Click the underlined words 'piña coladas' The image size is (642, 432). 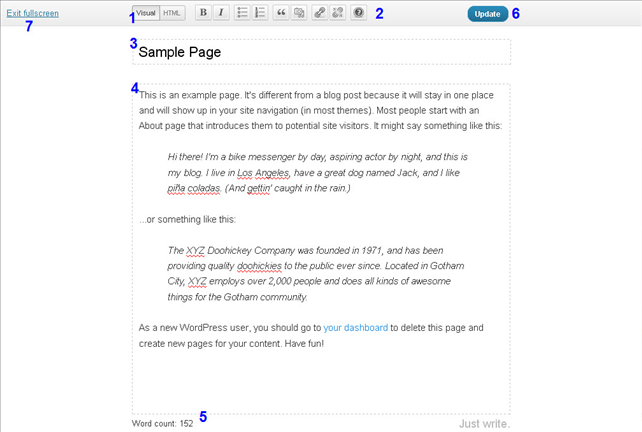(194, 188)
